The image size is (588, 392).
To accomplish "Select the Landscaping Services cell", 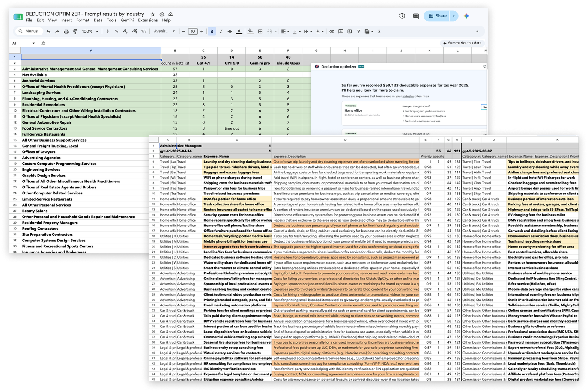I will 91,93.
